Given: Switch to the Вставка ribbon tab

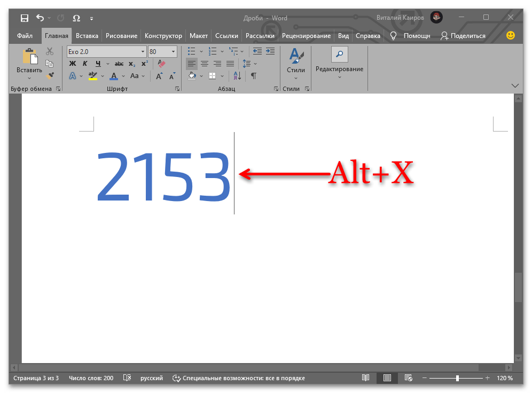Looking at the screenshot, I should [87, 36].
